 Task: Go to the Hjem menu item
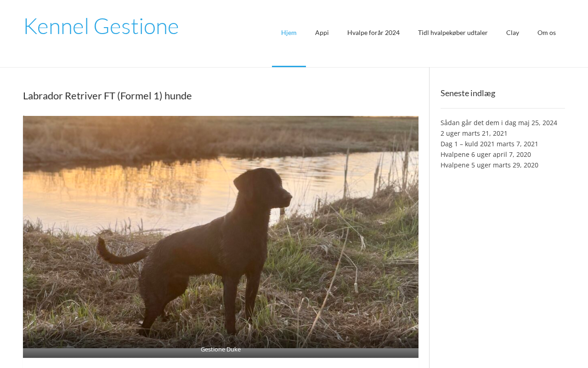pyautogui.click(x=289, y=33)
